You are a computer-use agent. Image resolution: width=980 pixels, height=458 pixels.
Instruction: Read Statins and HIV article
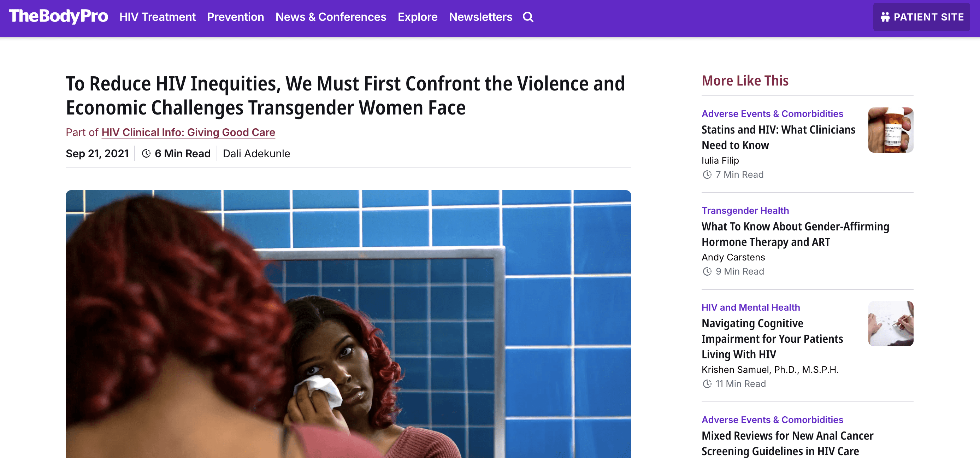tap(778, 137)
